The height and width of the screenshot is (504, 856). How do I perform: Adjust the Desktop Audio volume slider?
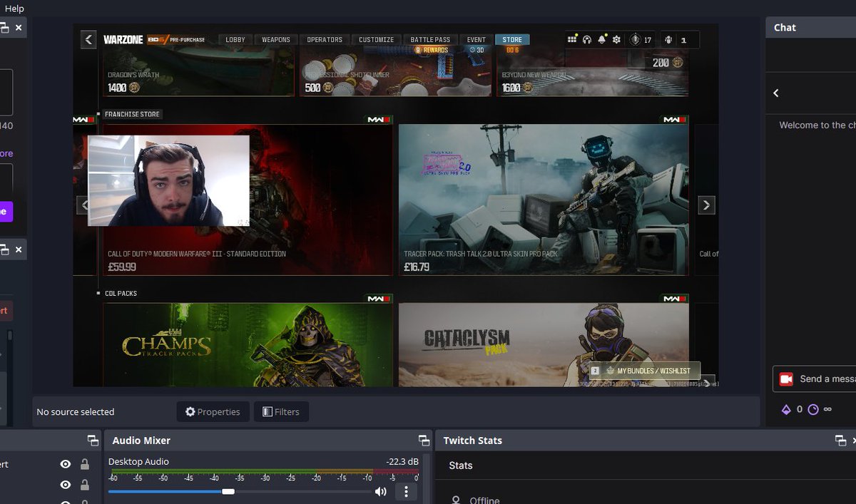(239, 491)
